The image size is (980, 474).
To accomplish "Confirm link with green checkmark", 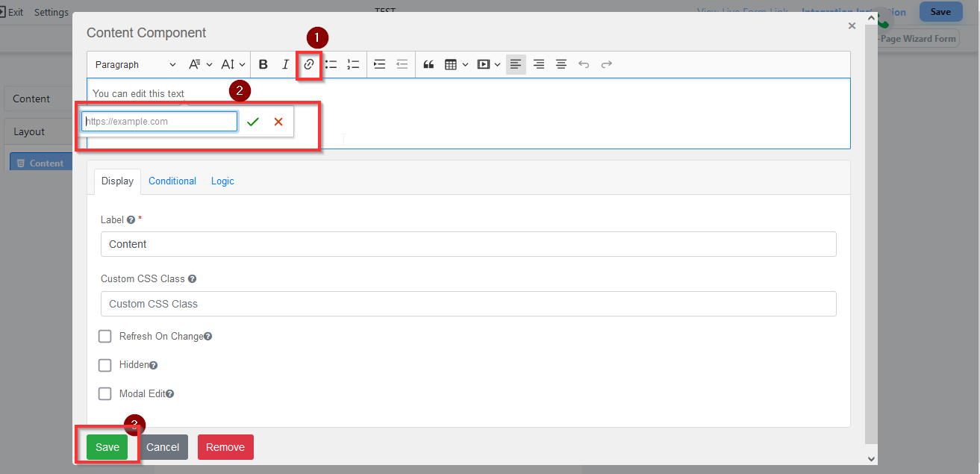I will pos(253,122).
